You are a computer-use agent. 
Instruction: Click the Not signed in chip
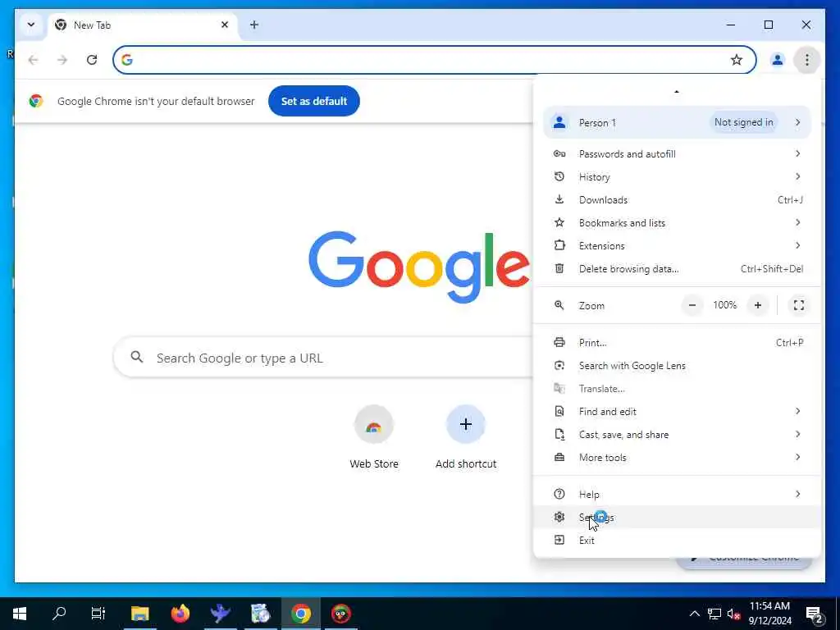point(743,122)
